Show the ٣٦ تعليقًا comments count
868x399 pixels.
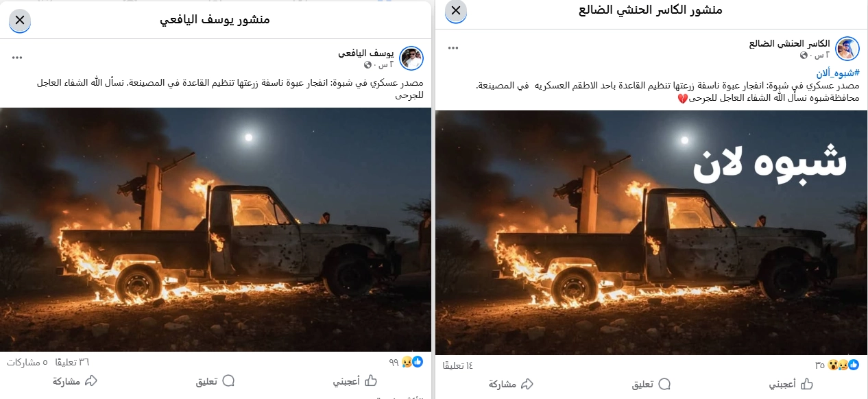pos(75,361)
